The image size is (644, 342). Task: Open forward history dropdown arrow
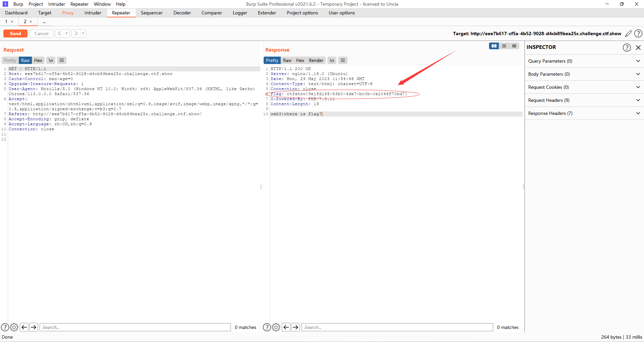[83, 33]
